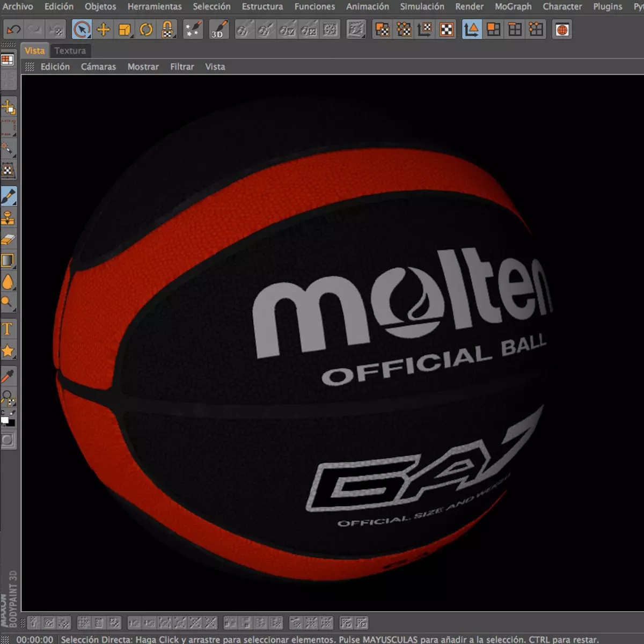Viewport: 644px width, 644px height.
Task: Expand the viewport Cámaras menu
Action: pyautogui.click(x=98, y=67)
